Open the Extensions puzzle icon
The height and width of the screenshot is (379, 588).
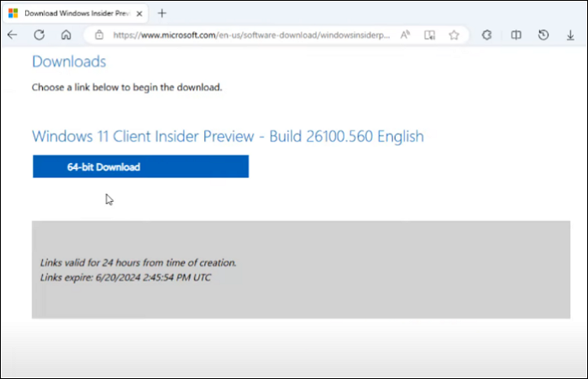point(486,35)
